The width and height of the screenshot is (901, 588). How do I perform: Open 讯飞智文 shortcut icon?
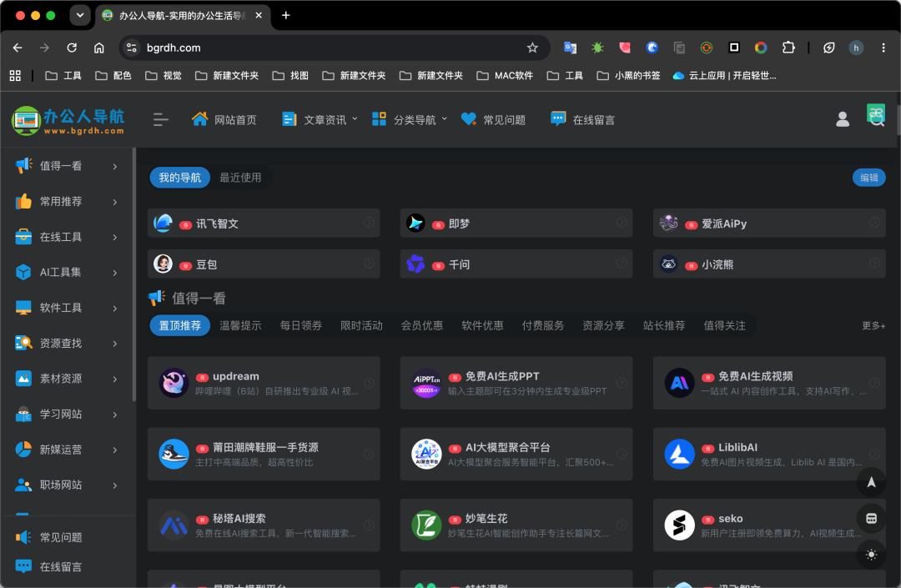pyautogui.click(x=164, y=223)
